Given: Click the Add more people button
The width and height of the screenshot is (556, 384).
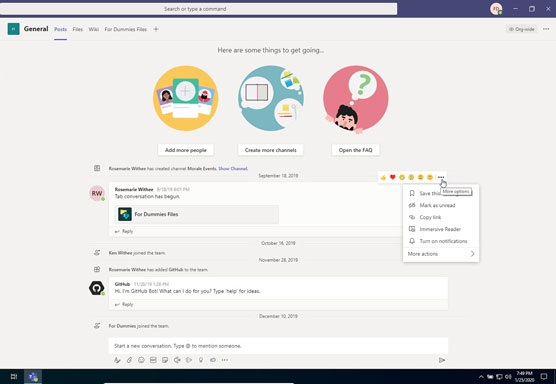Looking at the screenshot, I should point(185,150).
